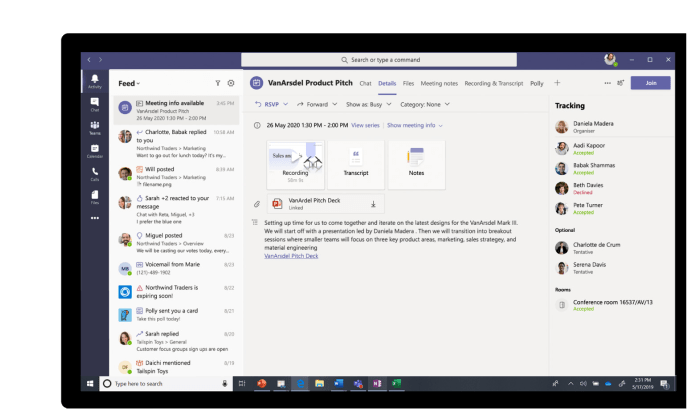Show more apps ellipsis in left rail
The width and height of the screenshot is (687, 410).
point(95,218)
